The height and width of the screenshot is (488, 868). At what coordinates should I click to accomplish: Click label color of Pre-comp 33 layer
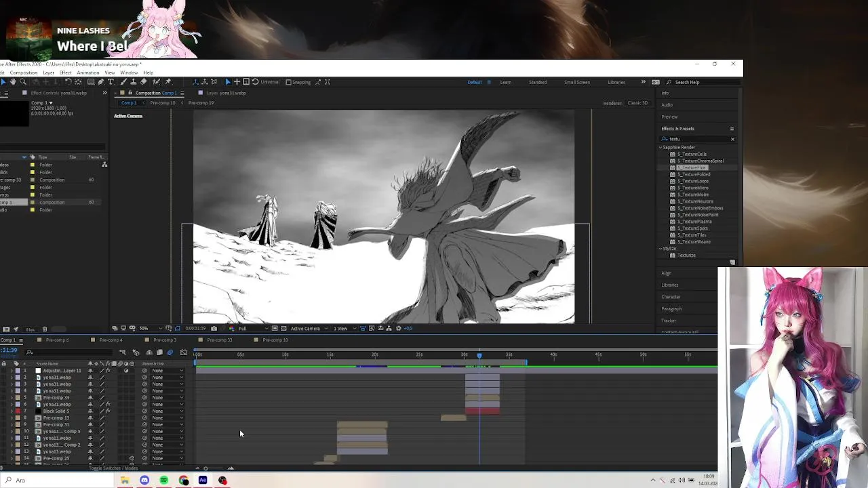(18, 398)
